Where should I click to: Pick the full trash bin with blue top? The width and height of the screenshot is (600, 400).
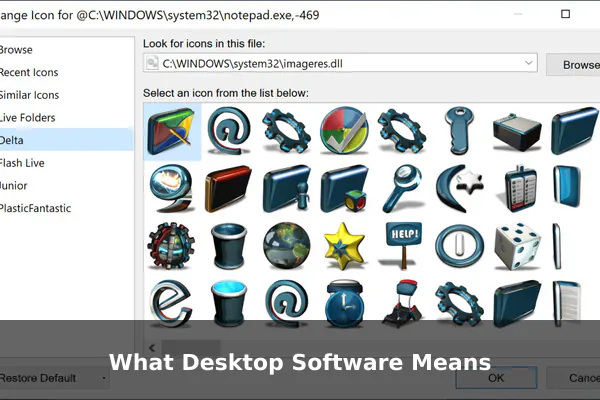coord(229,304)
